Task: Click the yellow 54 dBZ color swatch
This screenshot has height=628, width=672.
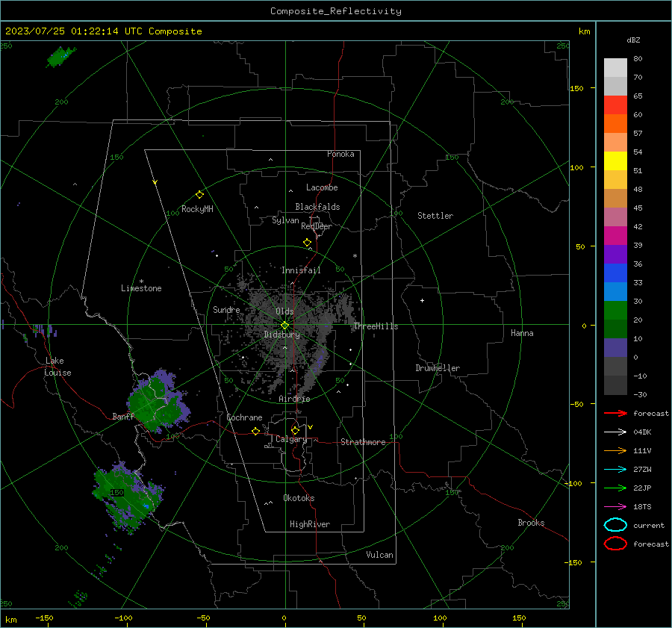Action: [615, 161]
